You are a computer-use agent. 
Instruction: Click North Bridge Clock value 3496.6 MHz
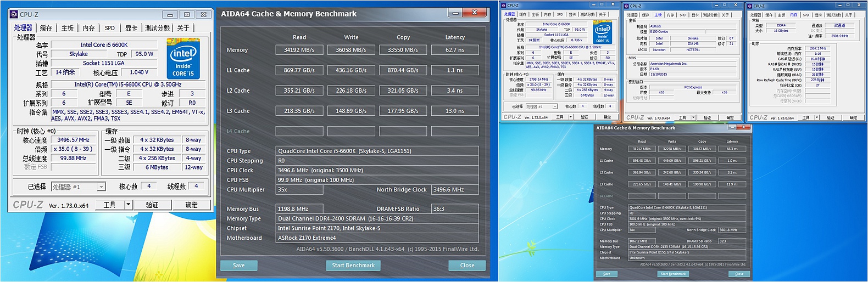(x=455, y=189)
